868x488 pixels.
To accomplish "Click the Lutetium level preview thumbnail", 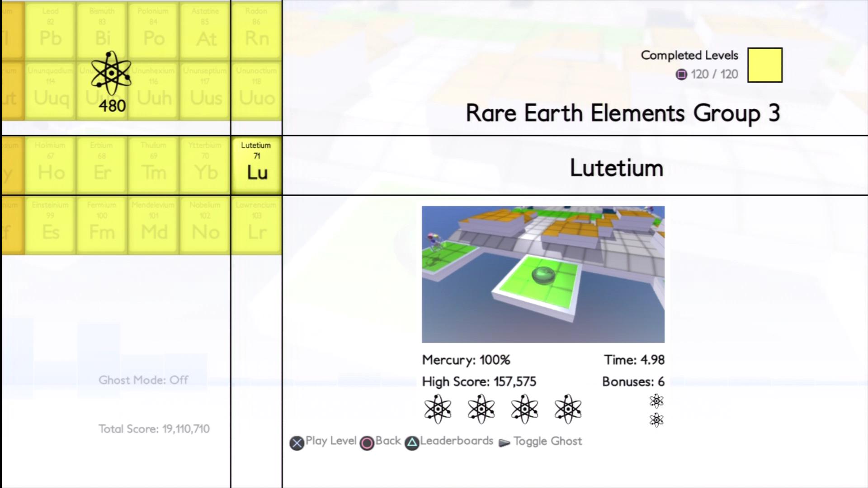I will pyautogui.click(x=543, y=274).
